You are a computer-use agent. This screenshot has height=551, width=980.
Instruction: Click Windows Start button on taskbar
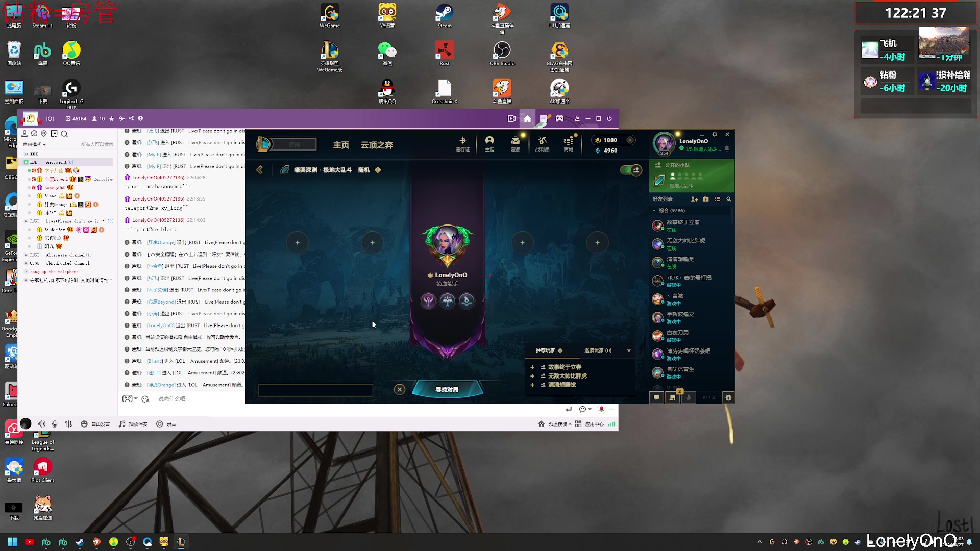coord(12,542)
